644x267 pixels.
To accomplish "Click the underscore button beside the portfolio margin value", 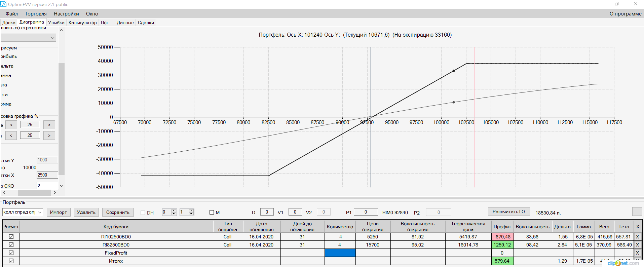I will tap(637, 212).
